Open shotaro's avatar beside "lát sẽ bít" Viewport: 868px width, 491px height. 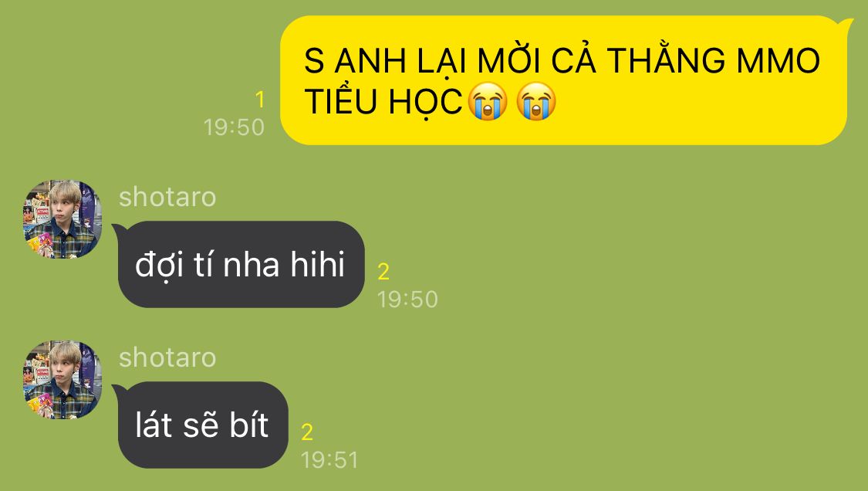[x=62, y=380]
